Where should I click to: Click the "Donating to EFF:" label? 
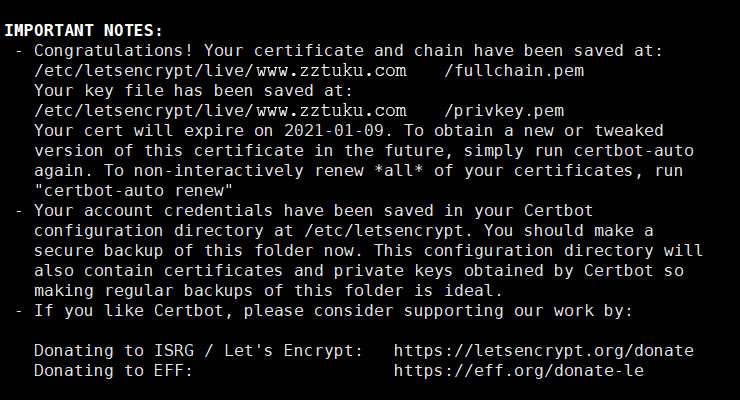[x=113, y=370]
